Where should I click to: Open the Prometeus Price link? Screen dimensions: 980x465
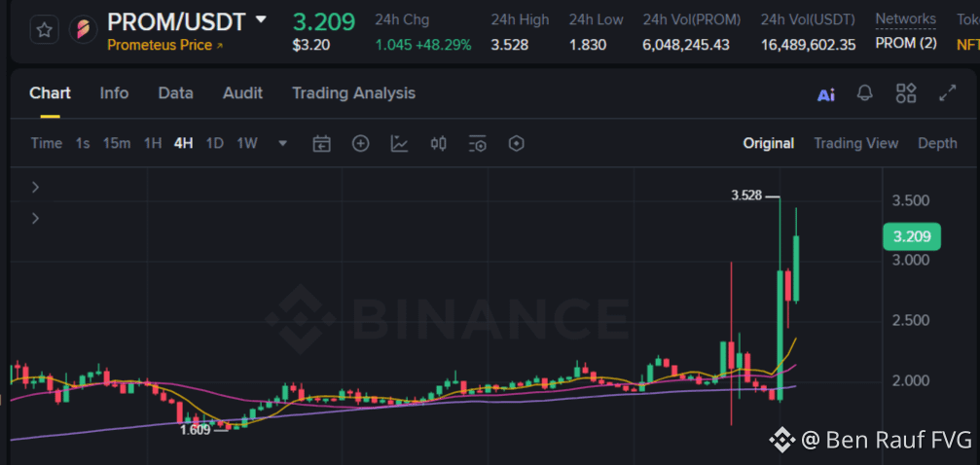click(x=165, y=46)
